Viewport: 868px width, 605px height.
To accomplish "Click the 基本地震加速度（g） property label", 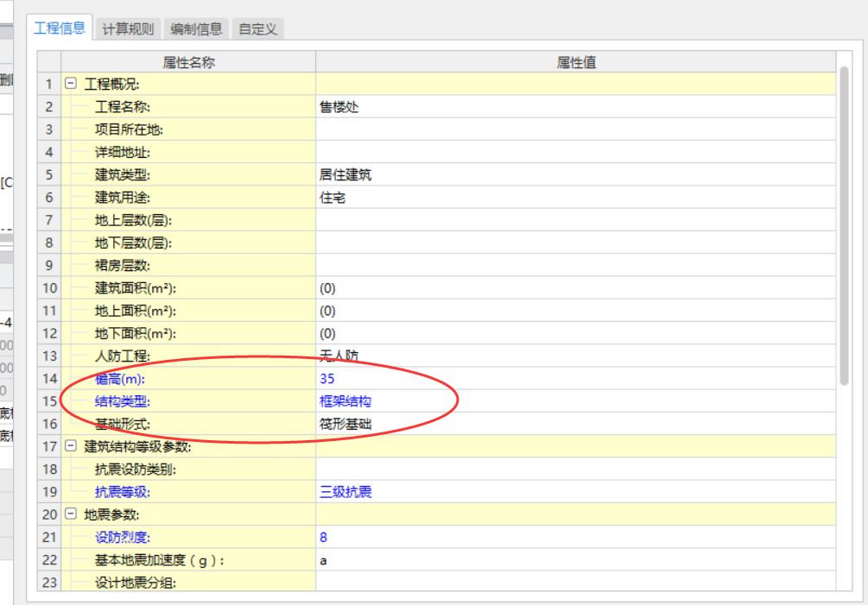I will 160,560.
